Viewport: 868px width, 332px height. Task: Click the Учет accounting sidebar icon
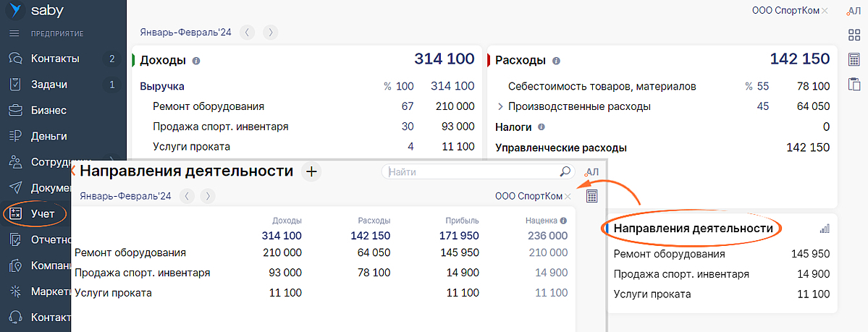14,213
